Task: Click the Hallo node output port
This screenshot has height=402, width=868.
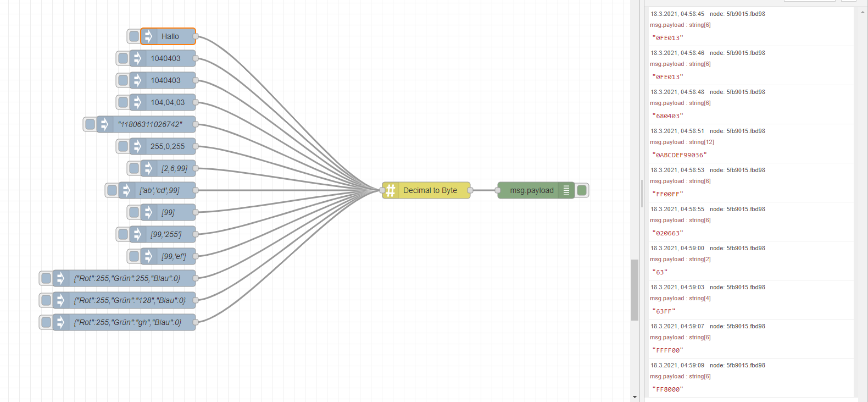Action: coord(196,36)
